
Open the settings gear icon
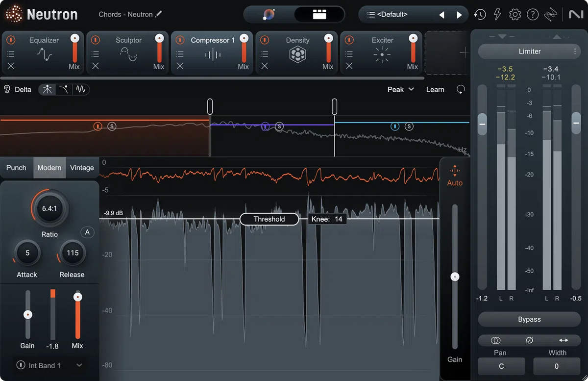[515, 15]
